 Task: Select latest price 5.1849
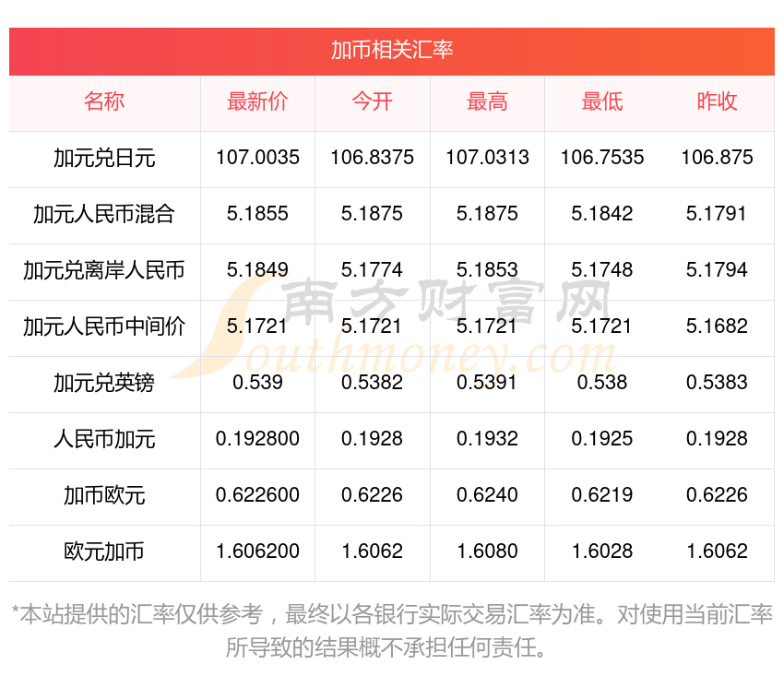[x=257, y=270]
